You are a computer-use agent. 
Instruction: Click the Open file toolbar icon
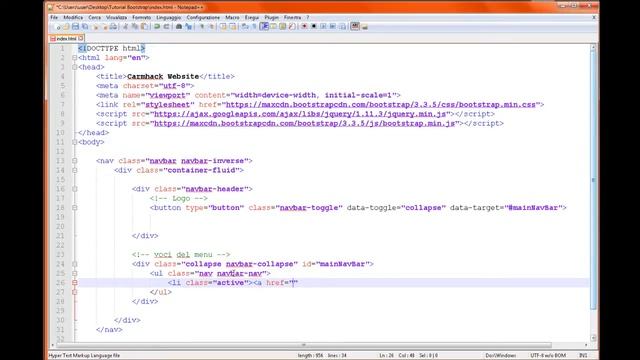[67, 27]
